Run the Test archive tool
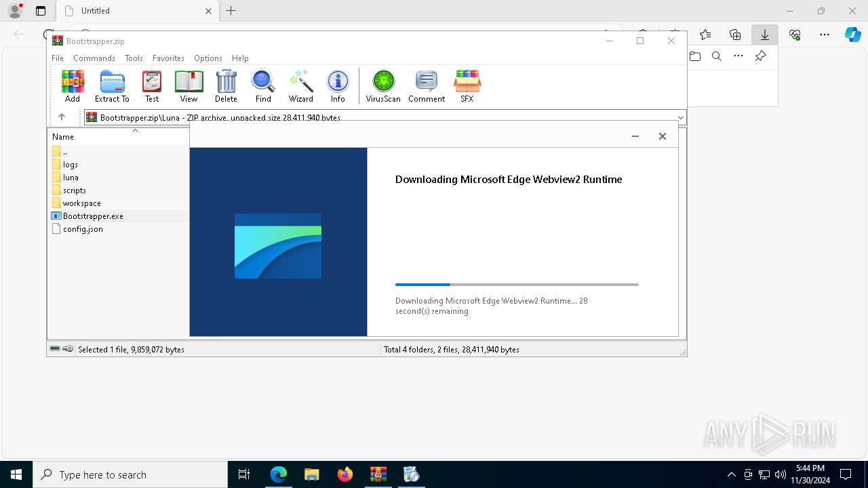868x488 pixels. point(152,86)
